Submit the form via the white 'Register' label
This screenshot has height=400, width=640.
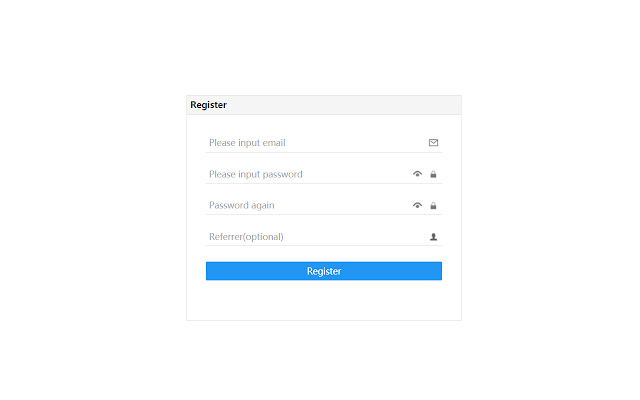pyautogui.click(x=324, y=271)
